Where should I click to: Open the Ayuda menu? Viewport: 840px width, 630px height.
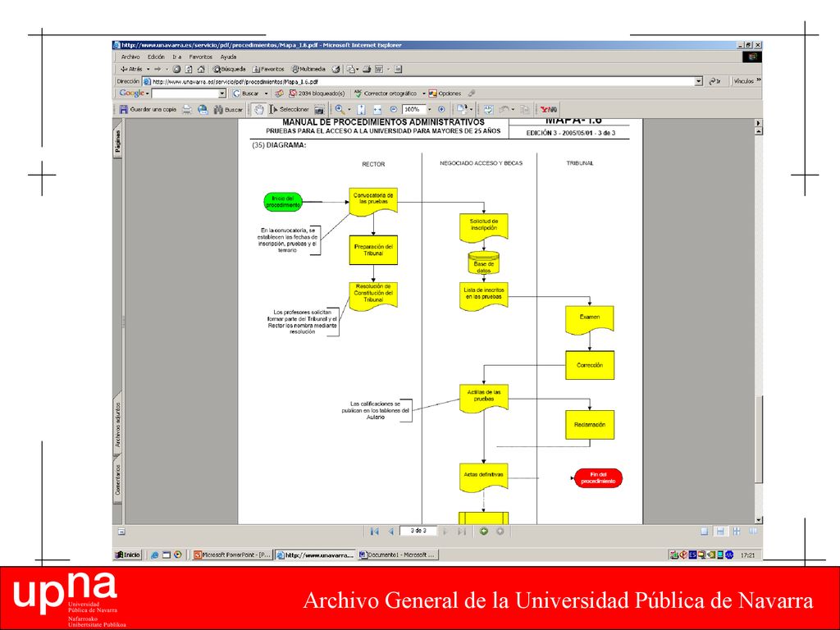[228, 57]
